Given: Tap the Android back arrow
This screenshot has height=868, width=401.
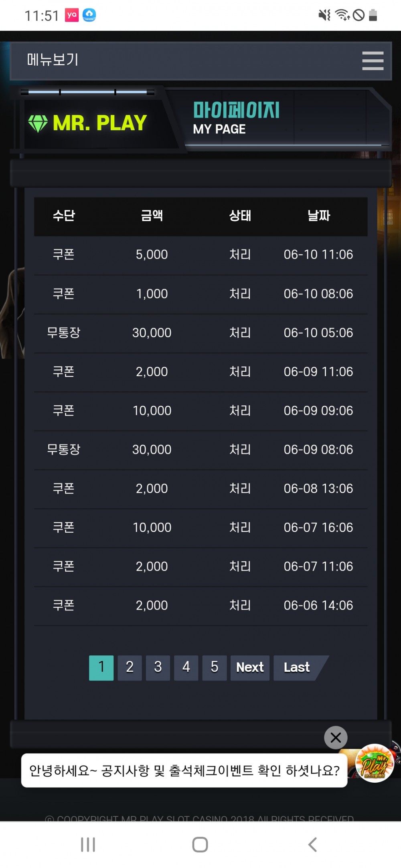Looking at the screenshot, I should click(312, 844).
